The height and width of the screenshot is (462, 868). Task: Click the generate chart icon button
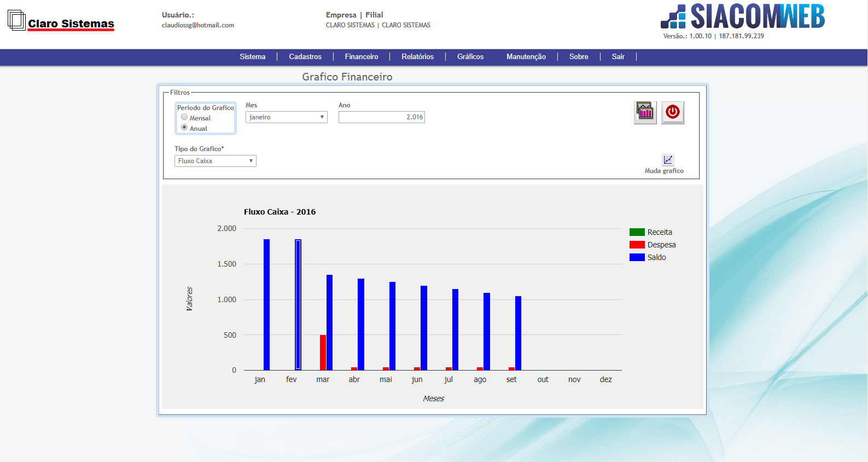(x=645, y=113)
